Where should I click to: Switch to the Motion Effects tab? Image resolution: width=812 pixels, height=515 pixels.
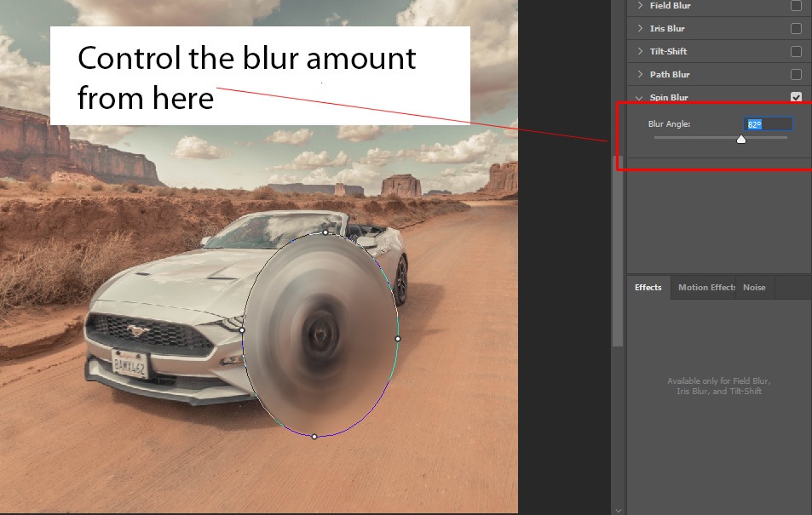point(706,288)
